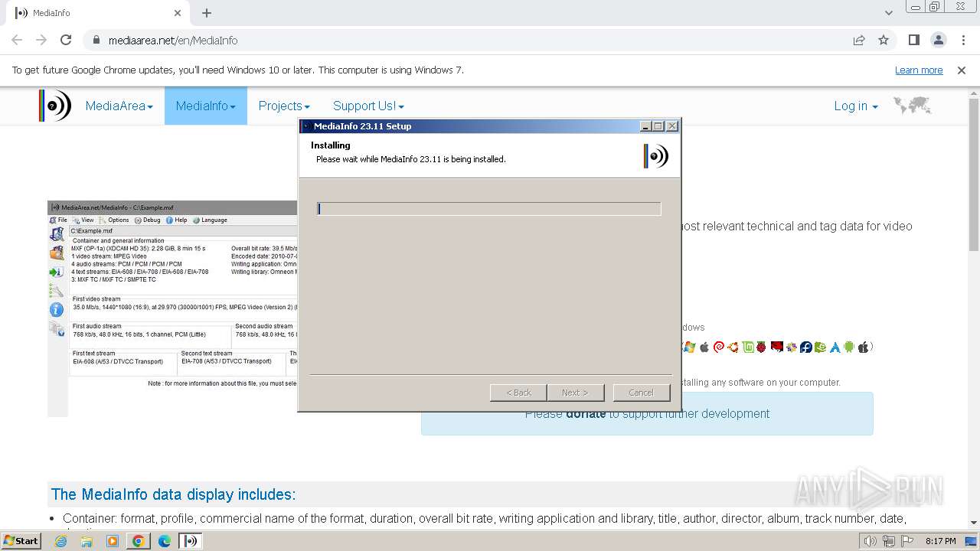Switch to Chrome in the taskbar

pos(139,541)
